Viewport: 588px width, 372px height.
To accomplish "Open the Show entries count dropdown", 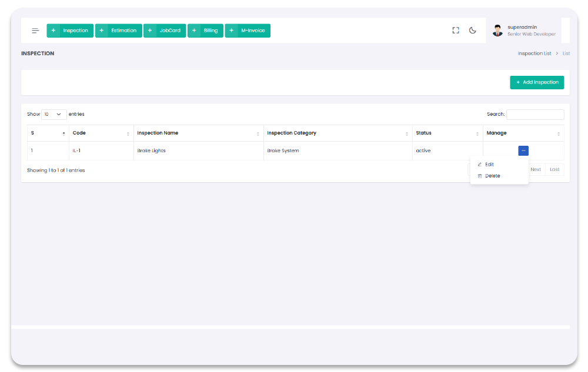I will [54, 115].
